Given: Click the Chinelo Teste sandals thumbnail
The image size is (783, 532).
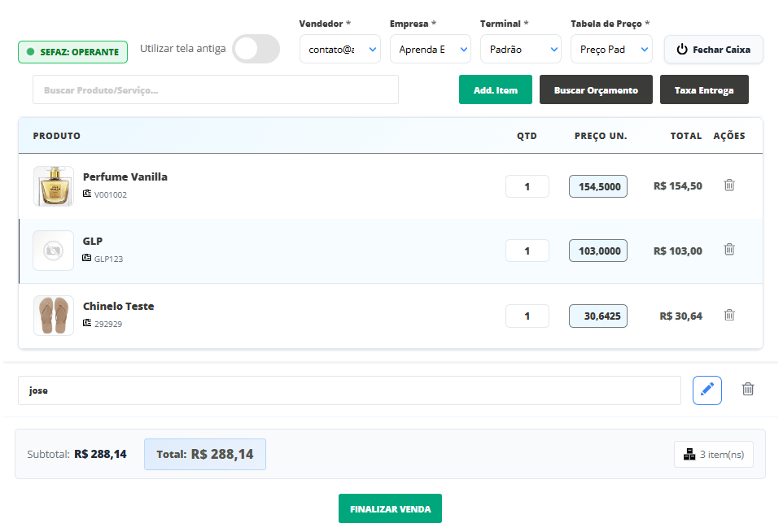Looking at the screenshot, I should pos(54,316).
